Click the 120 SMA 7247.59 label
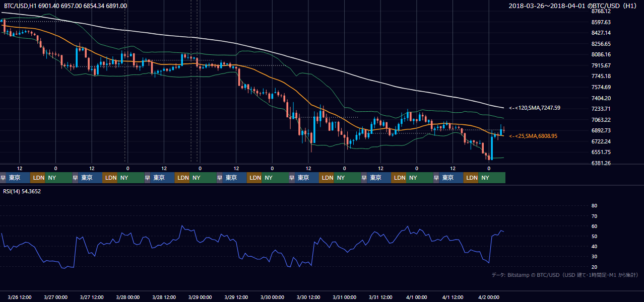 (x=534, y=108)
